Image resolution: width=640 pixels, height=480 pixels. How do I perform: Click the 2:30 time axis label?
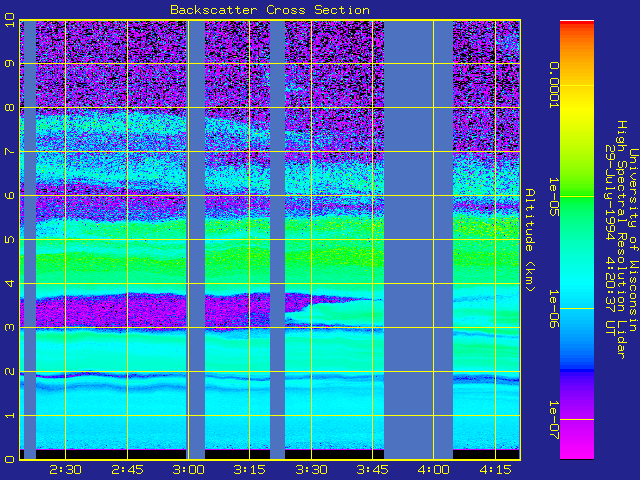[x=65, y=470]
